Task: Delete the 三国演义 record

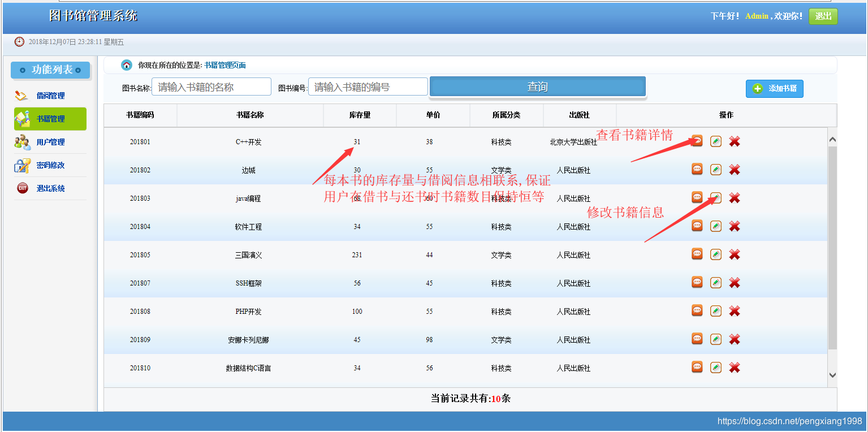Action: [735, 254]
